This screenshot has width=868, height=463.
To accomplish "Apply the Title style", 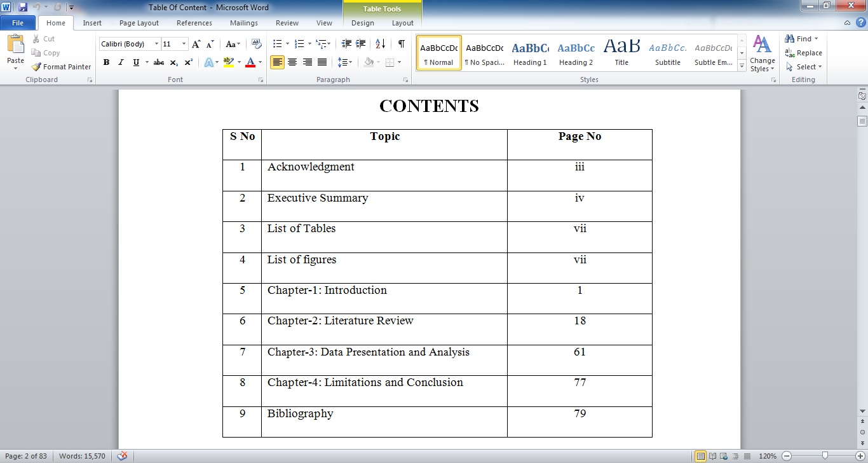I will [621, 53].
